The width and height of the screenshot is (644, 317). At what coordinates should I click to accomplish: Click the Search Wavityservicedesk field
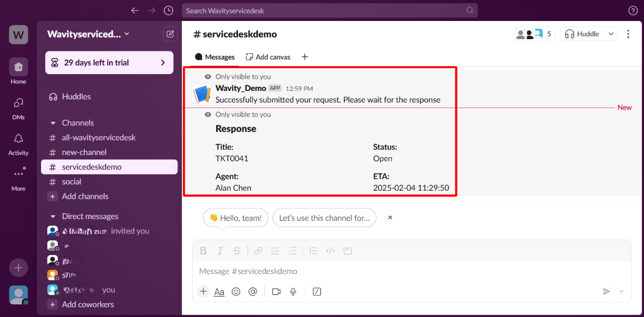click(329, 10)
